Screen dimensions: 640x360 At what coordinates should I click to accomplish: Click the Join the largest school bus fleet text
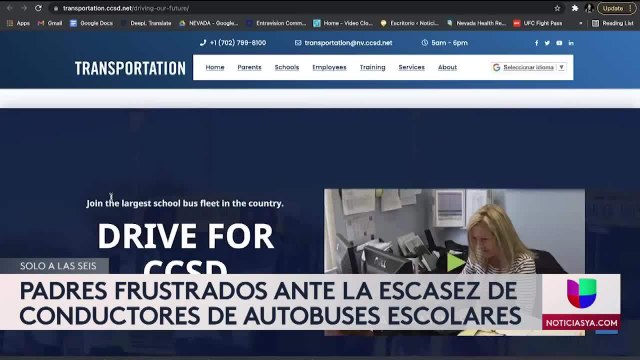pyautogui.click(x=184, y=203)
